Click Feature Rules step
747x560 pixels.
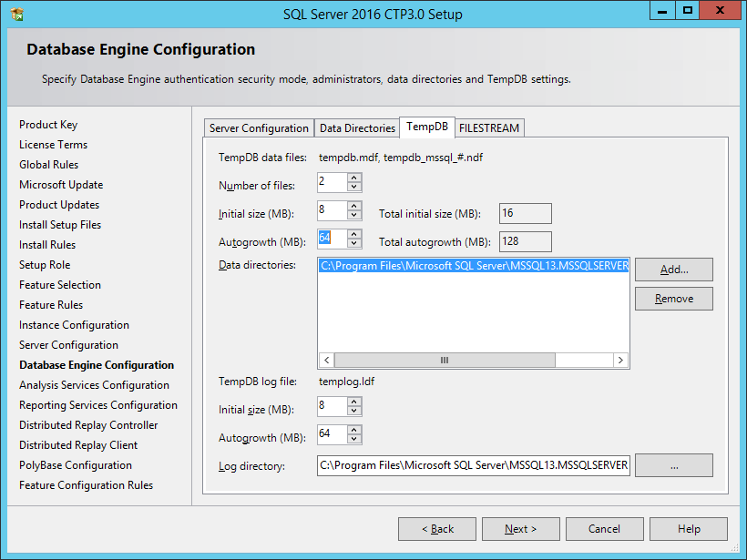click(51, 305)
